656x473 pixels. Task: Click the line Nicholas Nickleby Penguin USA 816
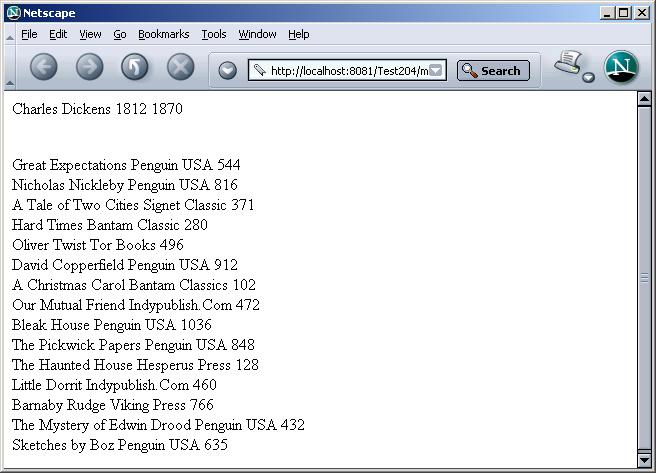click(125, 185)
